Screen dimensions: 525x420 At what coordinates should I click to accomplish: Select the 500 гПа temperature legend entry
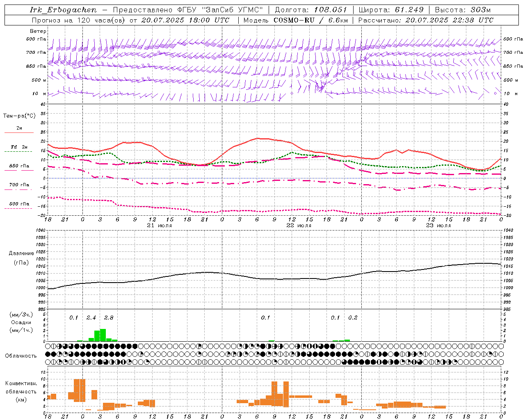19,204
